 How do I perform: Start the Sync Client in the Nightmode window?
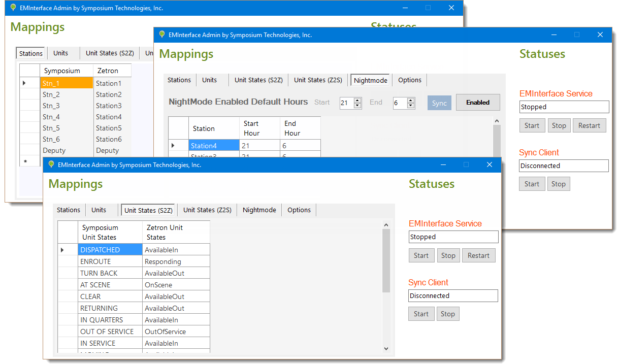(x=532, y=184)
